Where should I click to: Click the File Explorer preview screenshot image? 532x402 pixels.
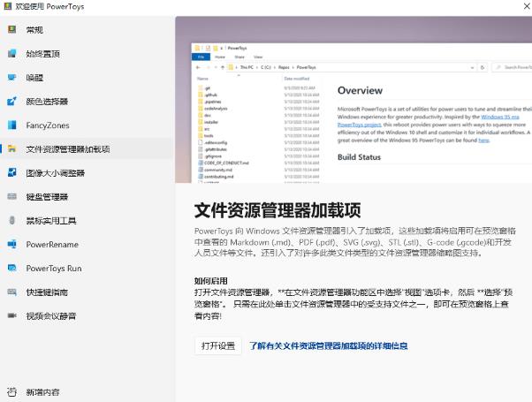353,100
